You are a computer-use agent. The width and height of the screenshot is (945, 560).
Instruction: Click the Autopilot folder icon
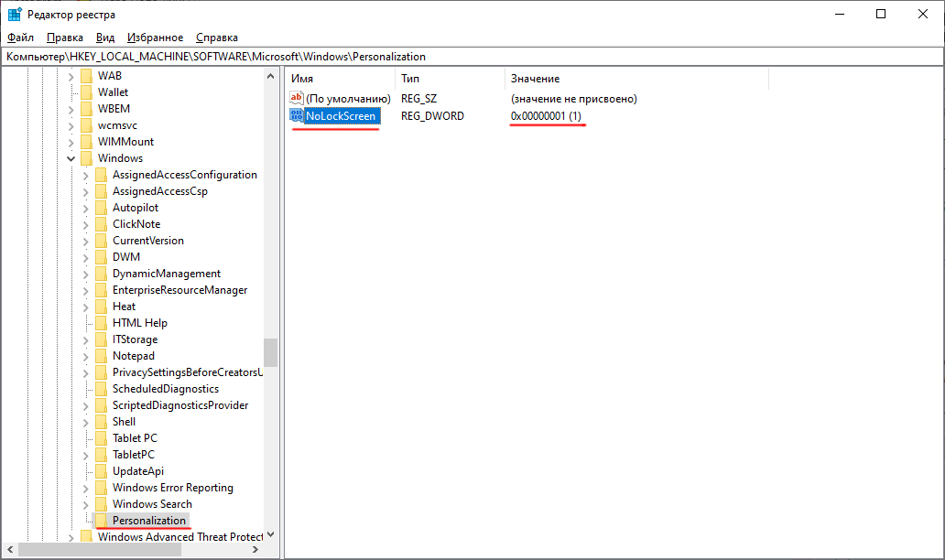(102, 208)
